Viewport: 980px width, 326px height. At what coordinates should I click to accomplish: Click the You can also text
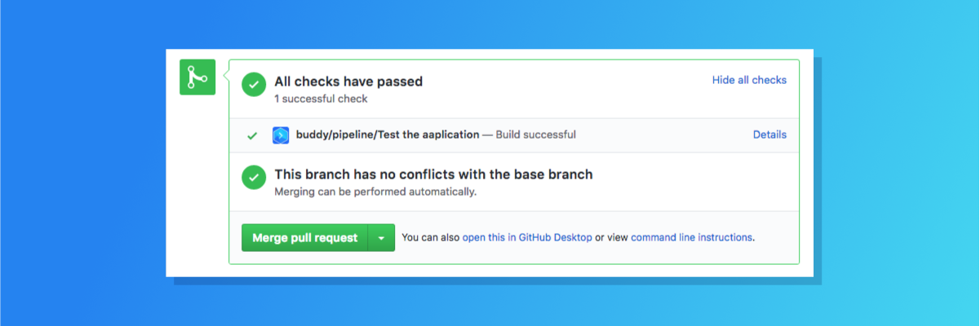click(x=431, y=238)
